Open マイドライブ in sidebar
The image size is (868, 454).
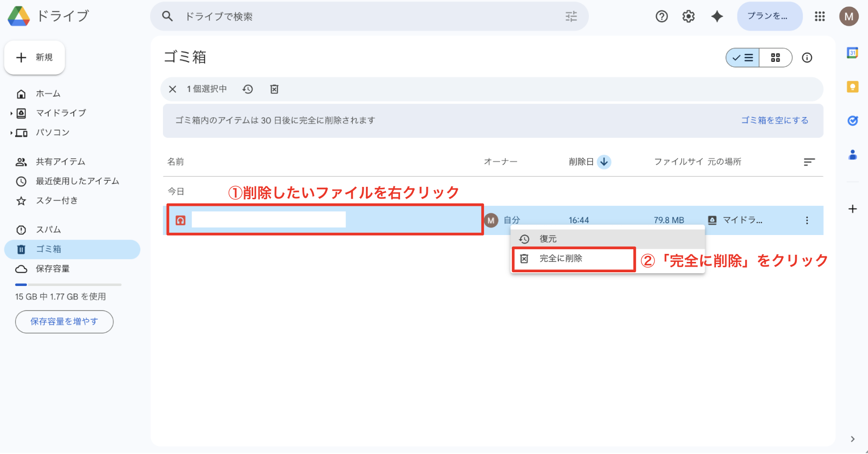(61, 113)
